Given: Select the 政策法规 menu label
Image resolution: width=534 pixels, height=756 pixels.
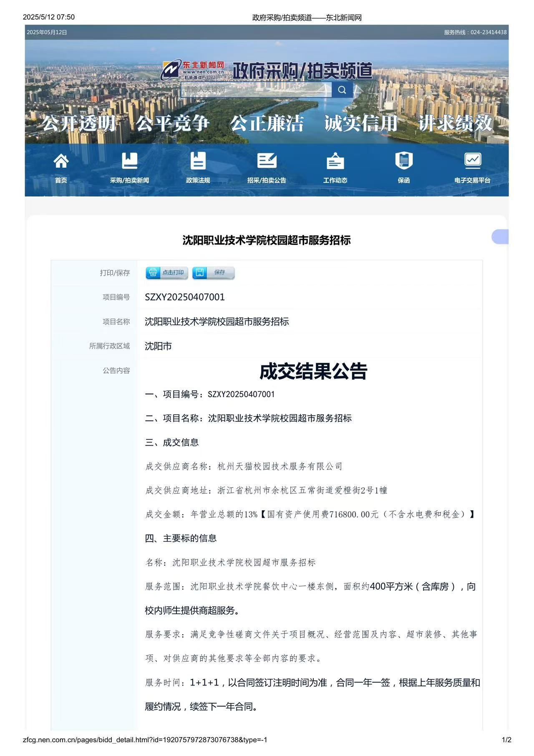Looking at the screenshot, I should click(198, 180).
